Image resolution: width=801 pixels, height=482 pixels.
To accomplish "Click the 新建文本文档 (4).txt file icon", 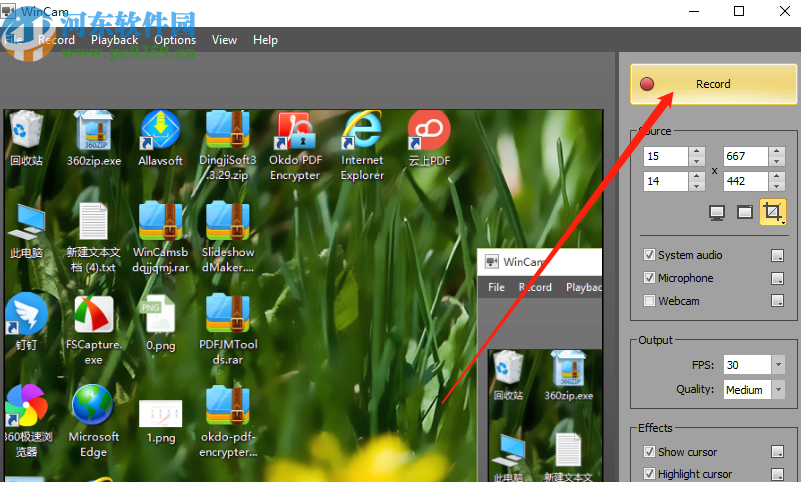I will [x=93, y=222].
